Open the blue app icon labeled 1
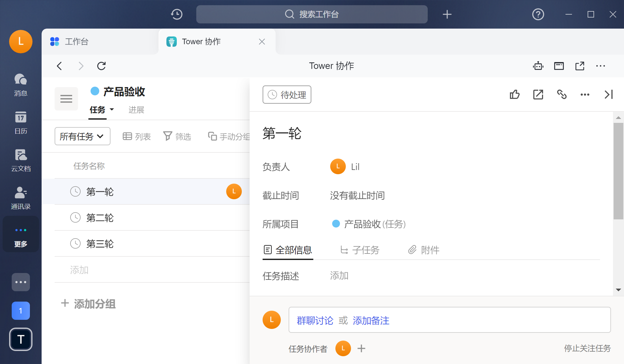Image resolution: width=624 pixels, height=364 pixels. [21, 311]
